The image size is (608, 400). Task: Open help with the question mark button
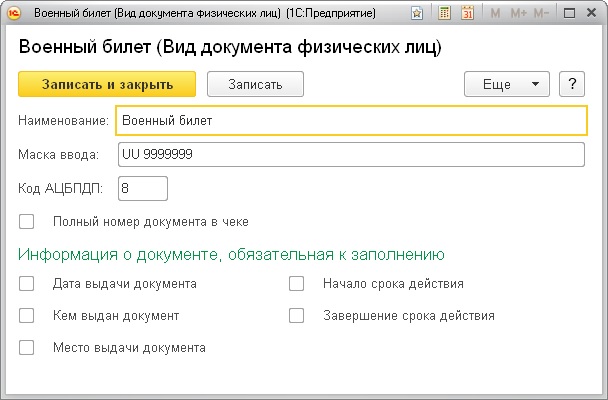[x=571, y=84]
